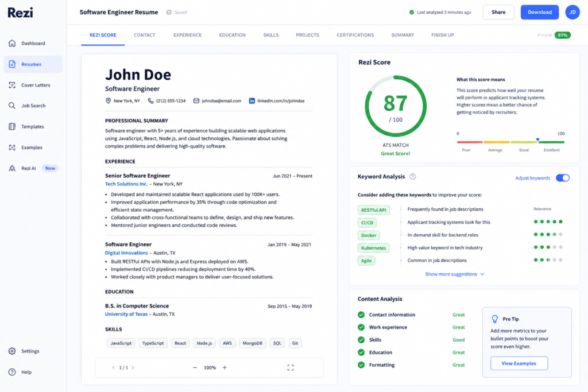
Task: Expand Show more suggestions
Action: pyautogui.click(x=455, y=274)
